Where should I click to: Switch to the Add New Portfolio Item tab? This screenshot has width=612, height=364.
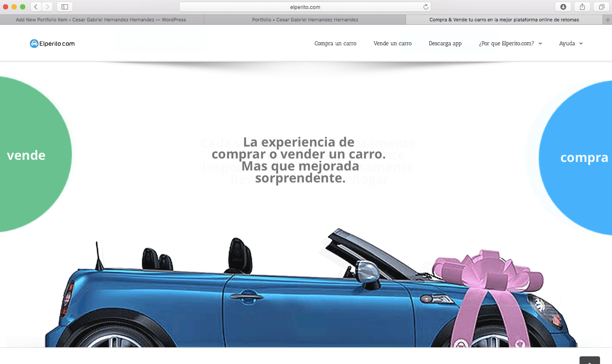coord(101,20)
